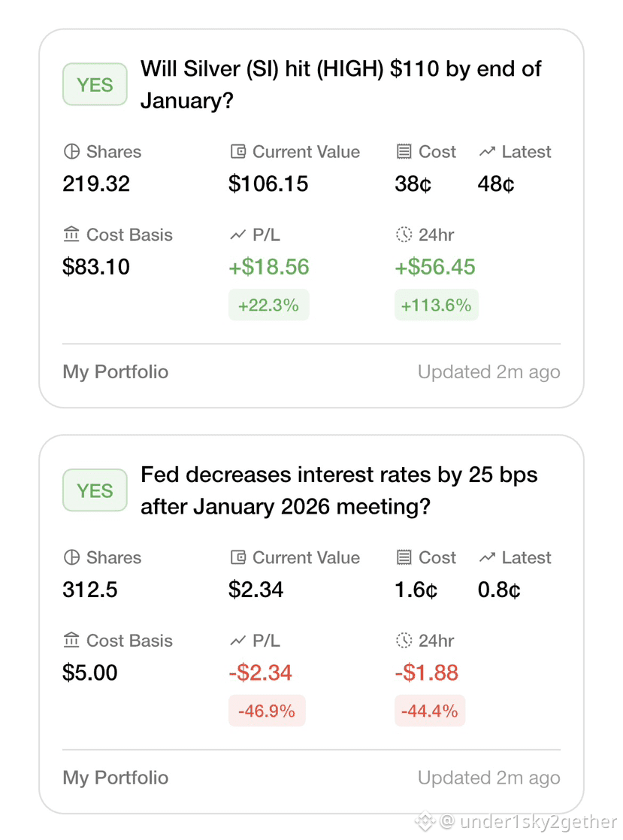
Task: Click the +113.6% 24hr change badge
Action: (x=436, y=305)
